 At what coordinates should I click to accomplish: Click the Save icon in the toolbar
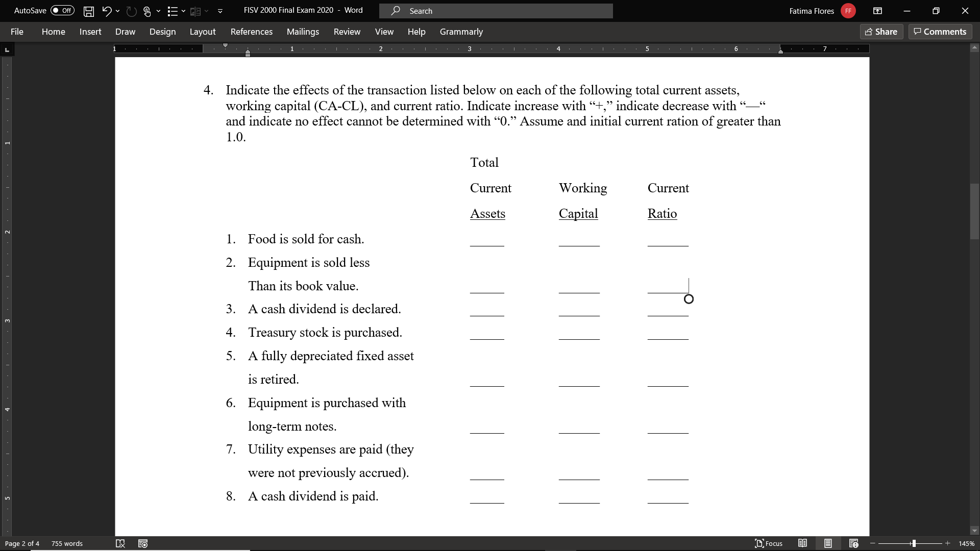[87, 11]
